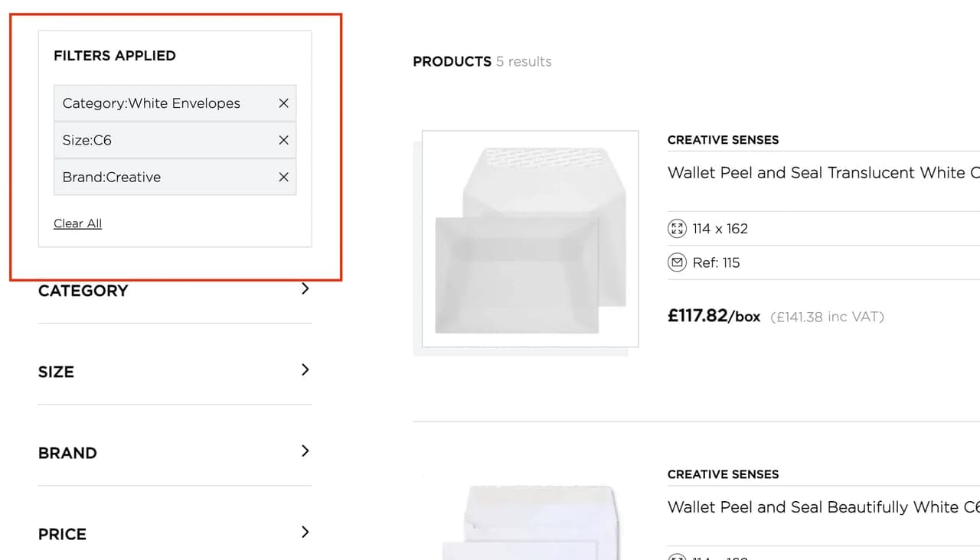Click the second Creative Senses brand label

pos(723,474)
